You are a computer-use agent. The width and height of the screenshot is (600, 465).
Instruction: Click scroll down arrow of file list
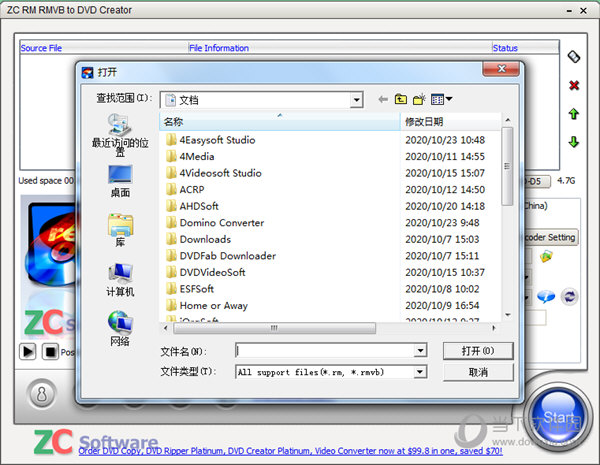pos(507,315)
